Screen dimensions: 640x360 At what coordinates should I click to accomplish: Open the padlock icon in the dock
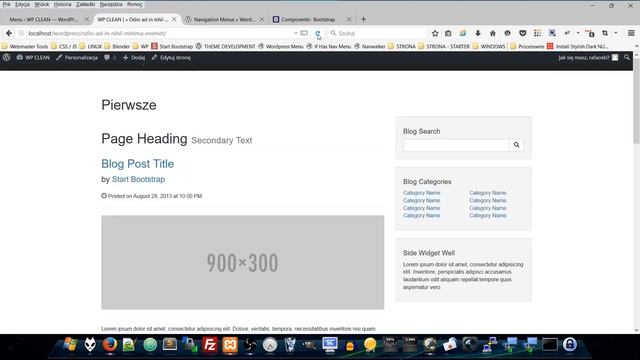coord(570,345)
